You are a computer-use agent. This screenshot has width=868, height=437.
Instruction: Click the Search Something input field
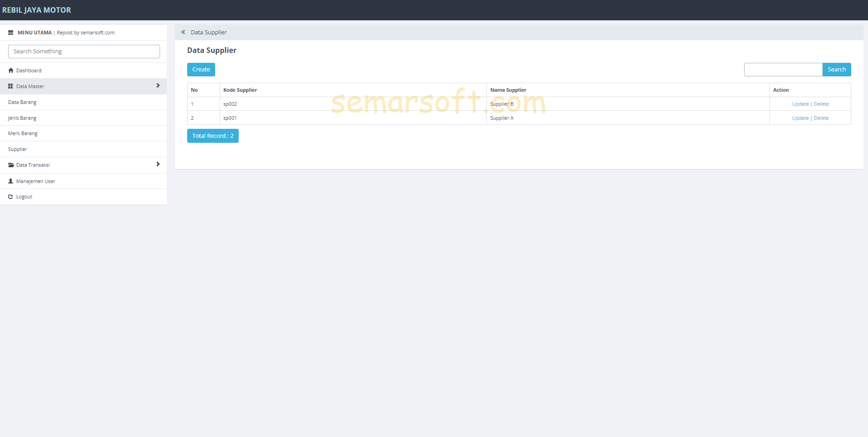tap(84, 51)
